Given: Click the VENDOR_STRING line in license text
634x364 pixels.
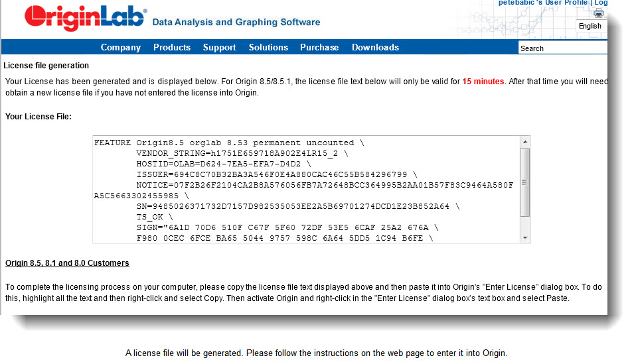Looking at the screenshot, I should [x=242, y=154].
